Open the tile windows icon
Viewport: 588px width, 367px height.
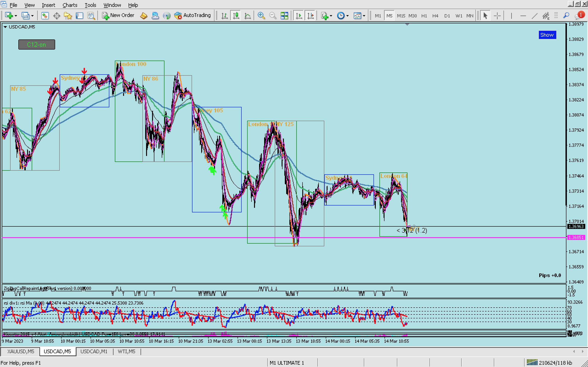284,16
